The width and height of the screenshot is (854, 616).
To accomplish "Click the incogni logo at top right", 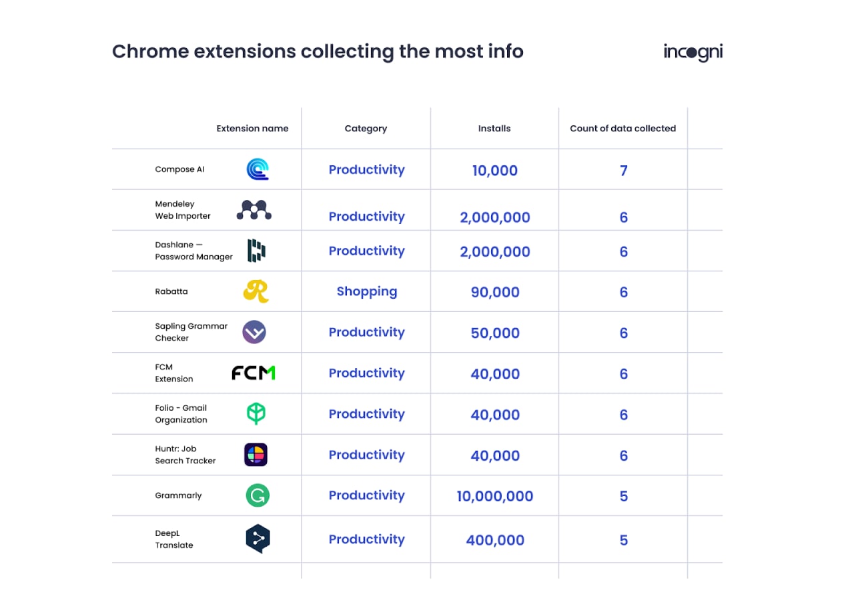I will 693,52.
